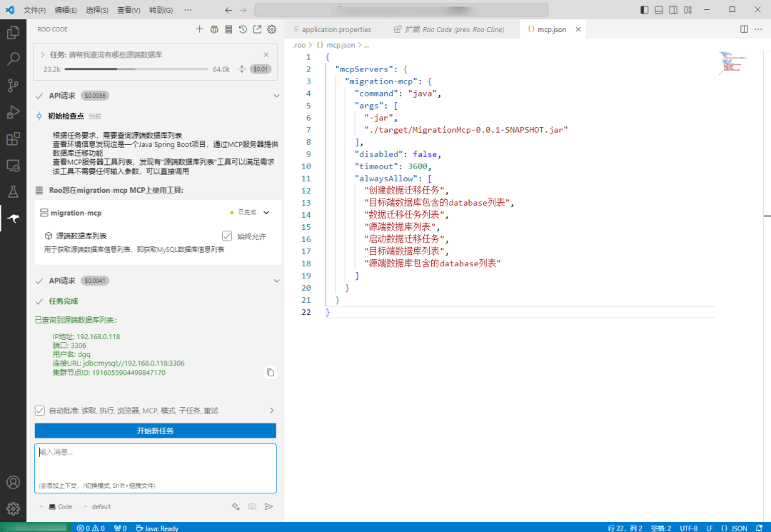Toggle bottom panel layout icon
The height and width of the screenshot is (532, 771).
[x=659, y=10]
